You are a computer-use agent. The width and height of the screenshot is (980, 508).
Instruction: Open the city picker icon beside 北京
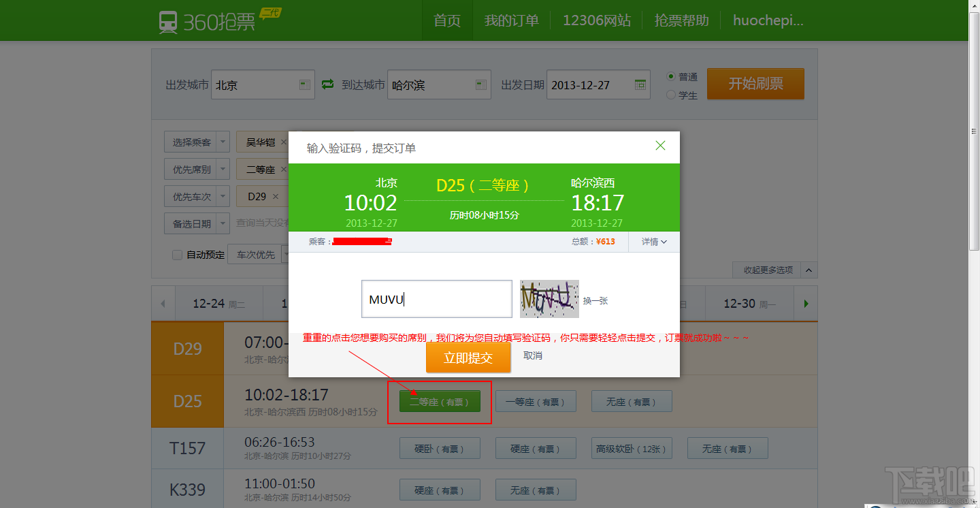pos(304,84)
